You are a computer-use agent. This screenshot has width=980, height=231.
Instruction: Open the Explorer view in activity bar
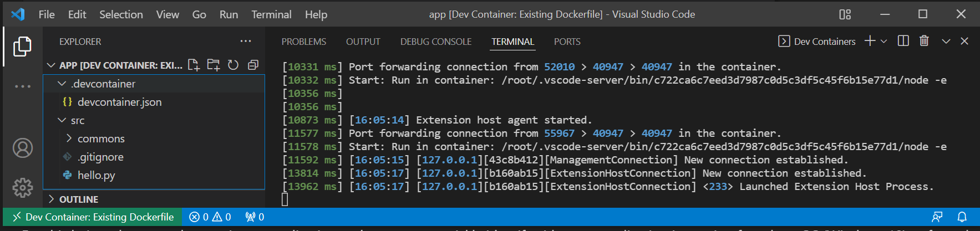22,47
